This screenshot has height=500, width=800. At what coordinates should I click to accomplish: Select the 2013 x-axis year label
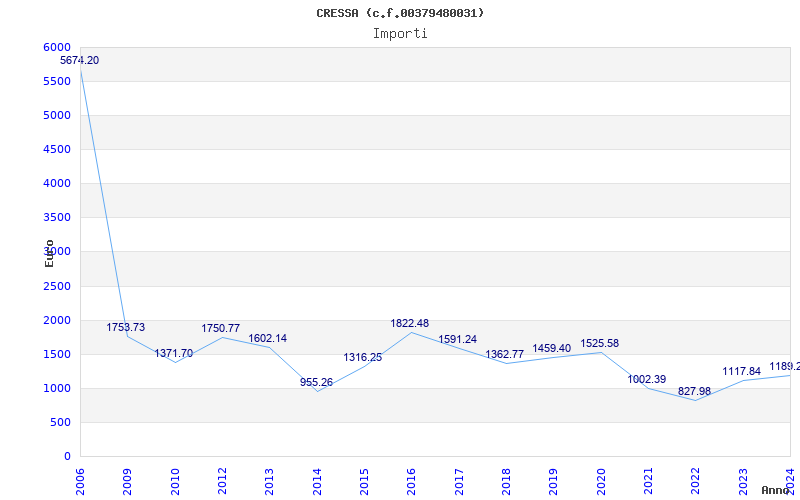tap(269, 482)
